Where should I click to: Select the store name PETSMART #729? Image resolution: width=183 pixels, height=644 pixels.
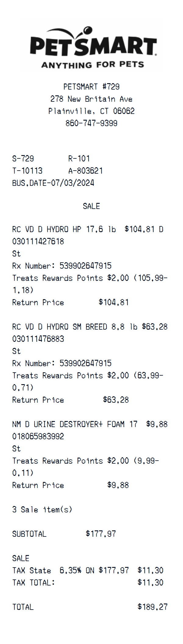[x=91, y=87]
